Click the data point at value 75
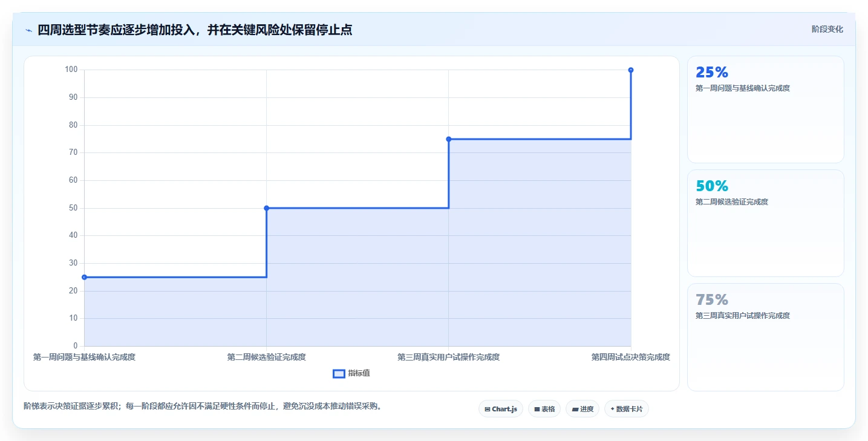The height and width of the screenshot is (441, 868). tap(449, 139)
